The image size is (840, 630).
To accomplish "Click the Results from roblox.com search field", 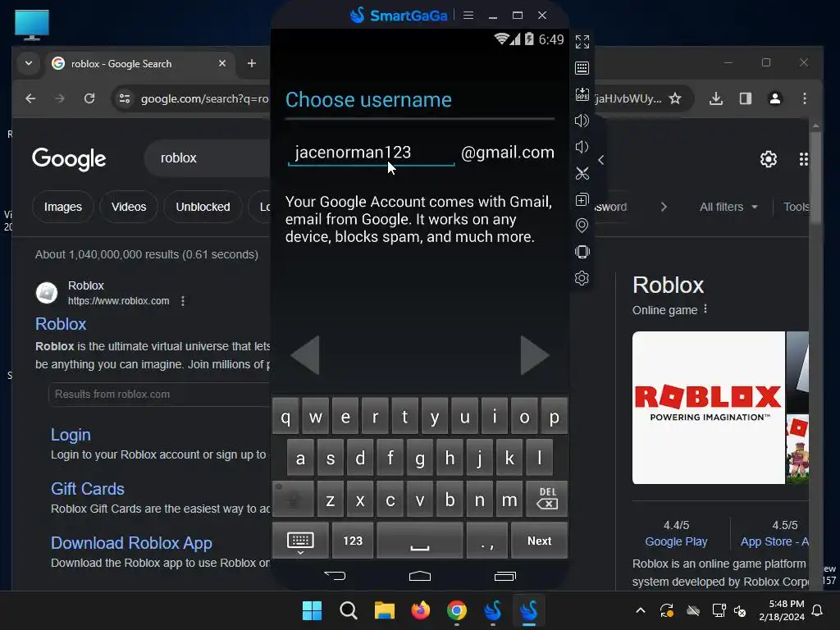I will point(159,395).
